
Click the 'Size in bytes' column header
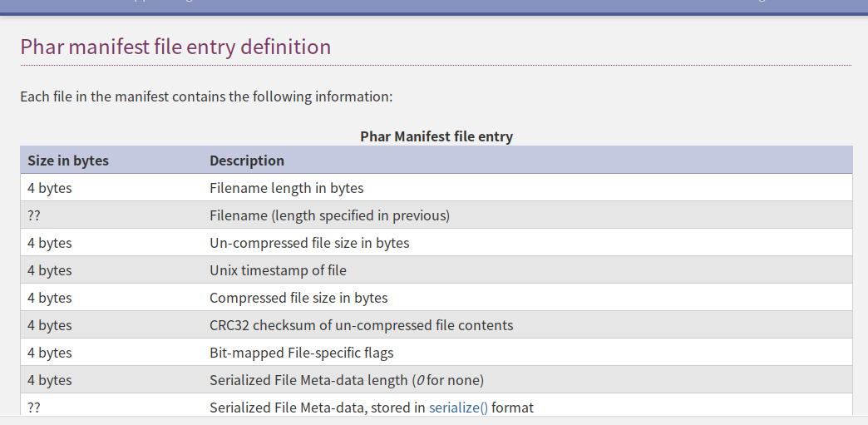coord(68,161)
